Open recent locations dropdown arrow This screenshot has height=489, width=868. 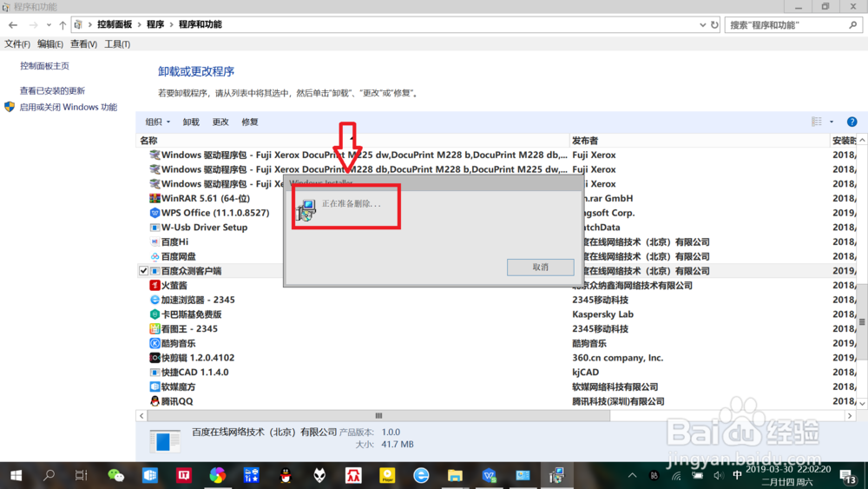tap(49, 25)
